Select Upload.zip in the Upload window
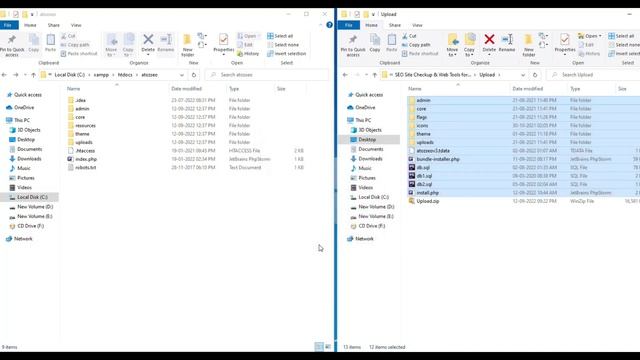640x360 pixels. coord(427,201)
